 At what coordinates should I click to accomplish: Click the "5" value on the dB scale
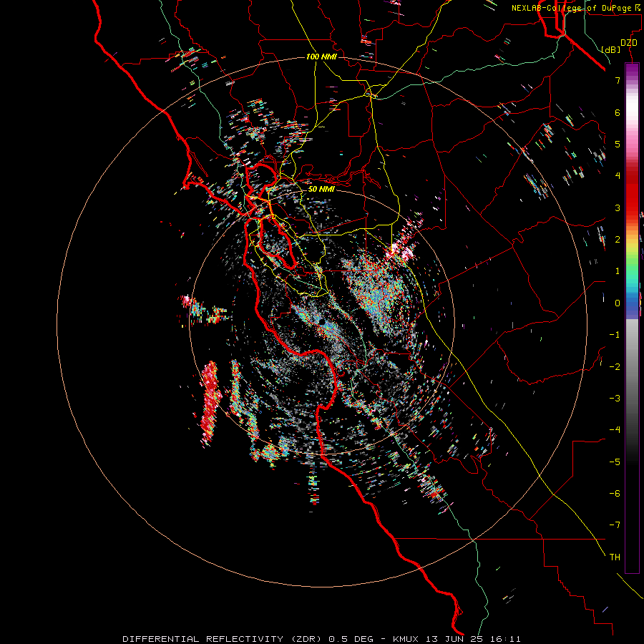[x=618, y=144]
